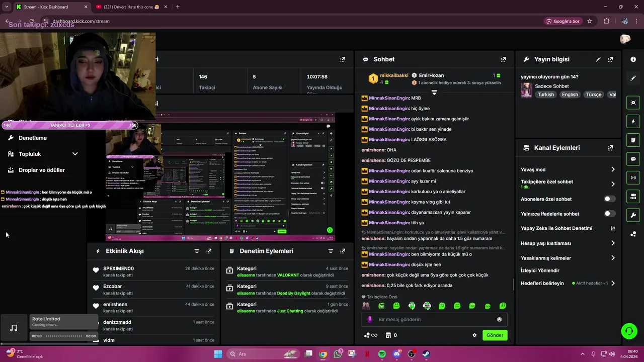Open the Windows Start menu
This screenshot has height=362, width=644.
pos(218,354)
